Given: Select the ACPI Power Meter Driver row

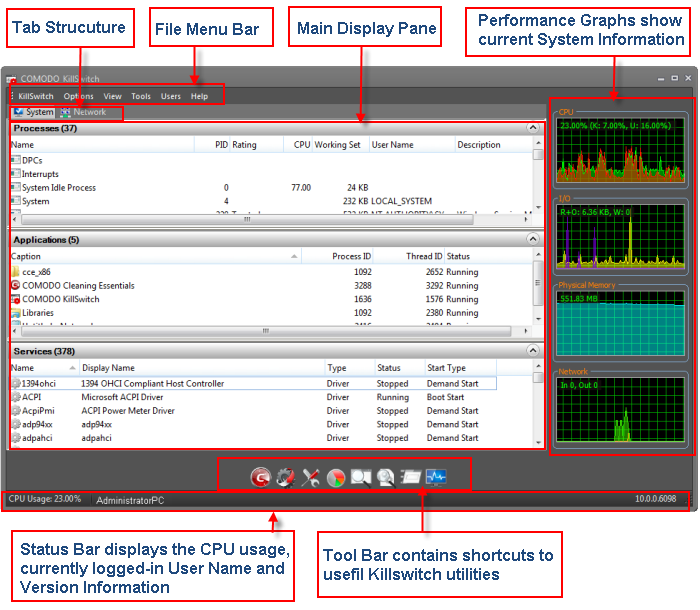Looking at the screenshot, I should click(x=254, y=410).
